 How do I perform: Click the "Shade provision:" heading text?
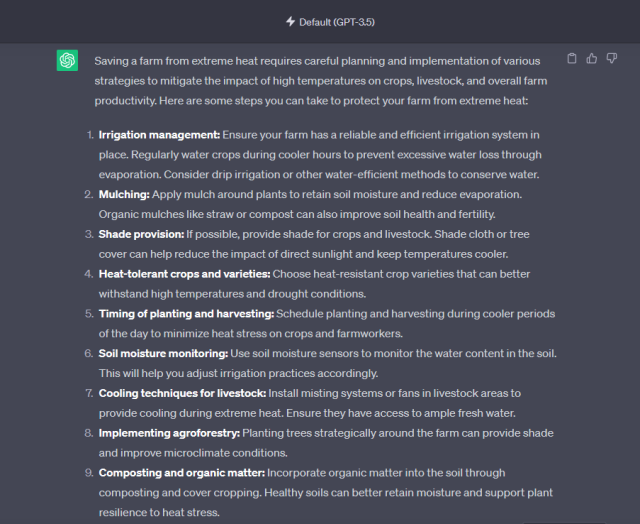[x=141, y=234]
